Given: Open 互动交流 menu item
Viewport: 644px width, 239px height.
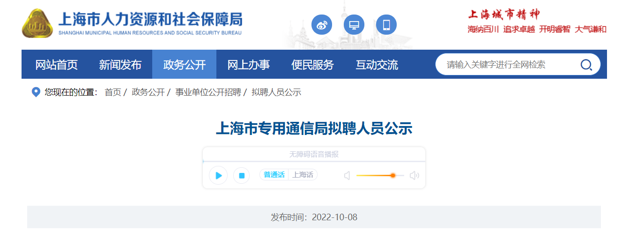Looking at the screenshot, I should pyautogui.click(x=377, y=65).
